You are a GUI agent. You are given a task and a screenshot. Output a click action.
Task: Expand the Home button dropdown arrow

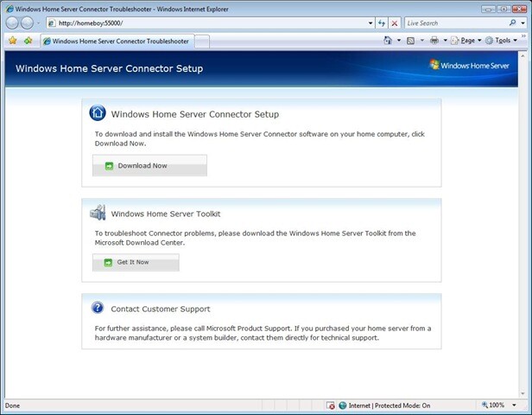(399, 41)
